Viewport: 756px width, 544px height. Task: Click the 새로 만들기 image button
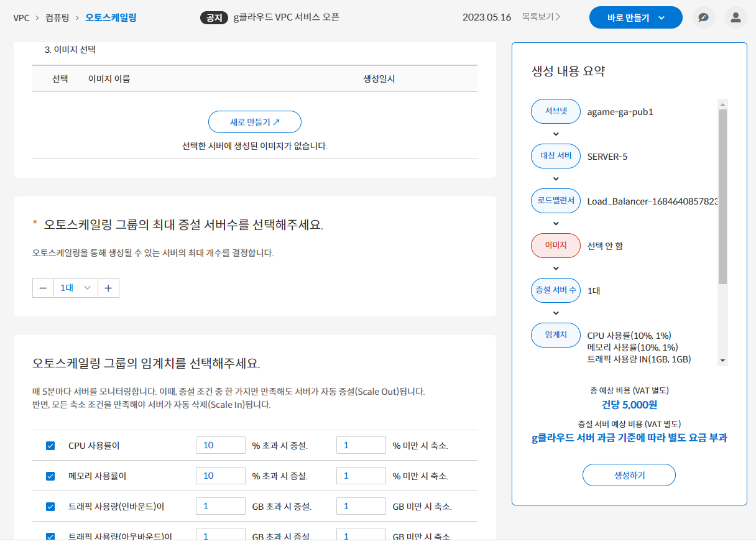(x=255, y=122)
